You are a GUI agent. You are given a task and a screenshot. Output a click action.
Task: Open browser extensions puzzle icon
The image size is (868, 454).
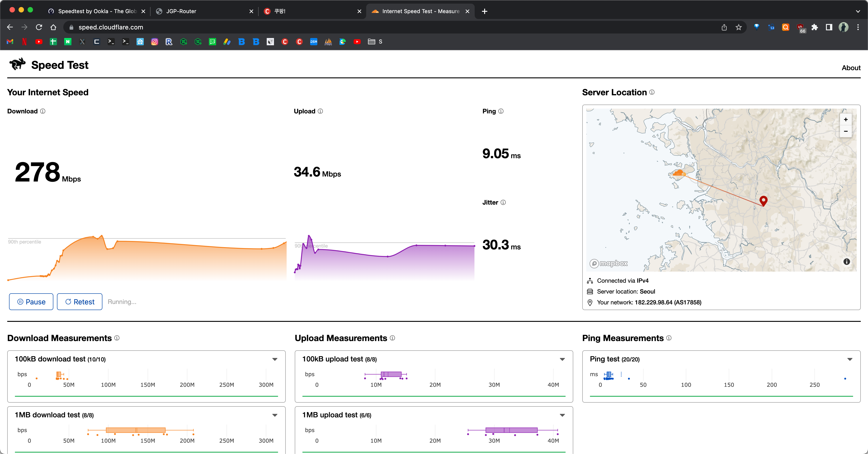814,27
